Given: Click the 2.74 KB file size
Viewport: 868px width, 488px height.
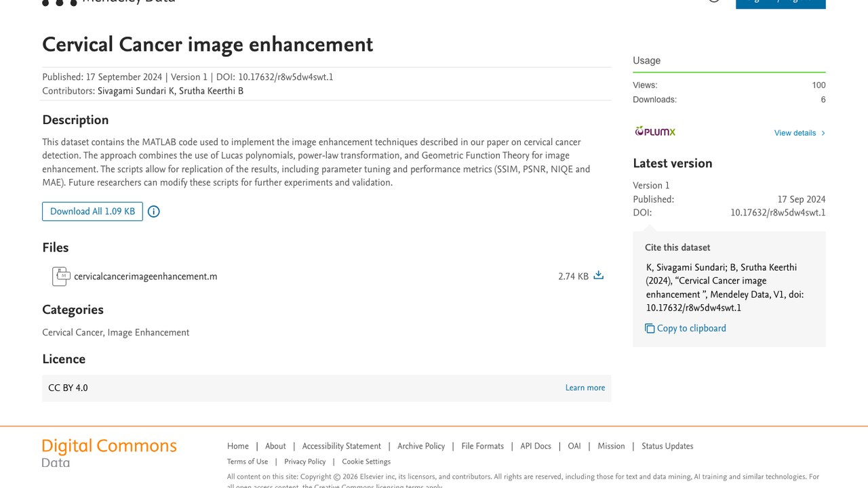Looking at the screenshot, I should [573, 277].
